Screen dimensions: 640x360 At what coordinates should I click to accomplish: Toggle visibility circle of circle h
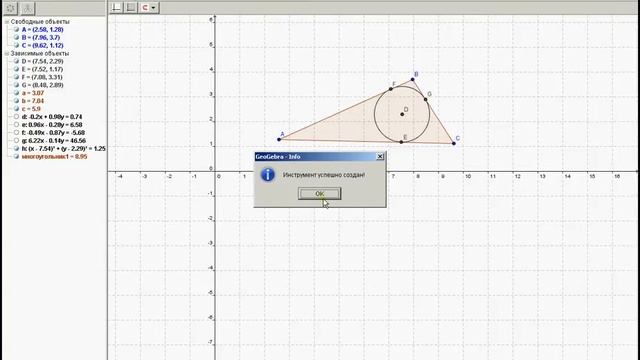(x=16, y=149)
